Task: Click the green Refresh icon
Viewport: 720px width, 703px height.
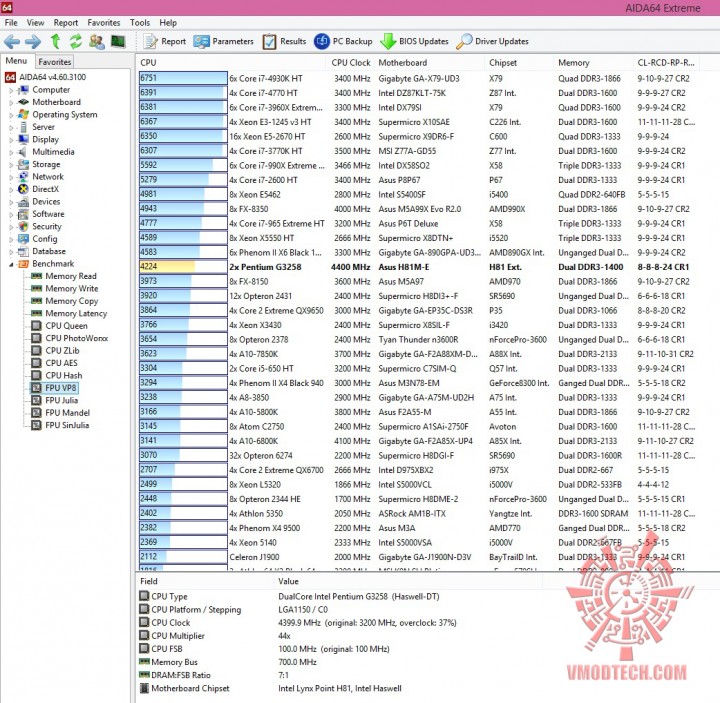Action: [76, 41]
